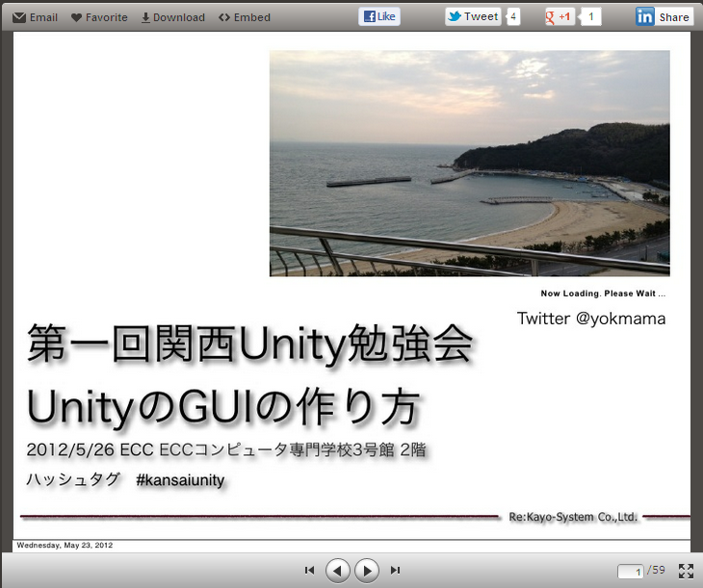Share on LinkedIn
703x588 pixels.
664,16
